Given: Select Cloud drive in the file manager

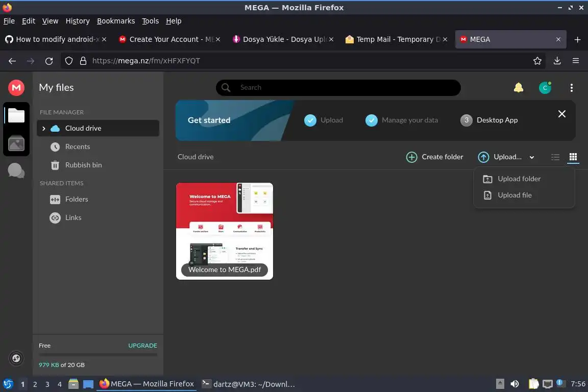Looking at the screenshot, I should point(98,128).
